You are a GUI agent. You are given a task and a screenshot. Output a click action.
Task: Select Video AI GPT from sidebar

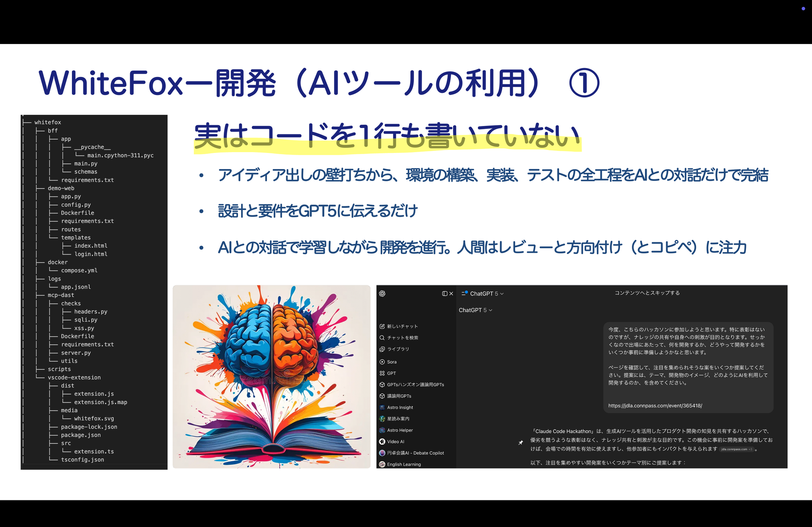(395, 442)
